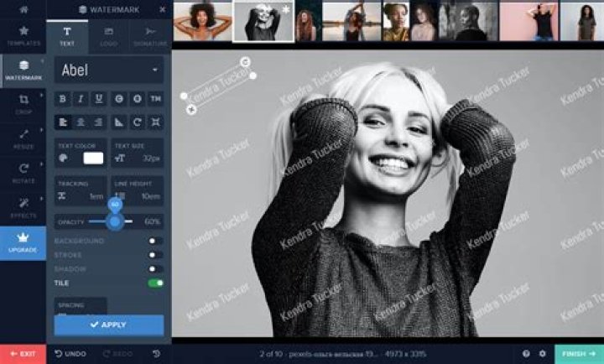
Task: Apply underline to watermark text
Action: [99, 99]
